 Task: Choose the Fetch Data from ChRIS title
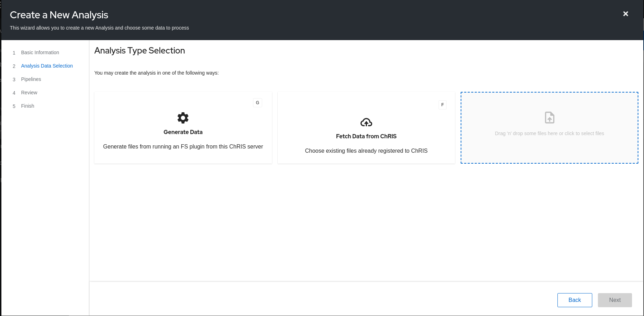click(x=366, y=136)
